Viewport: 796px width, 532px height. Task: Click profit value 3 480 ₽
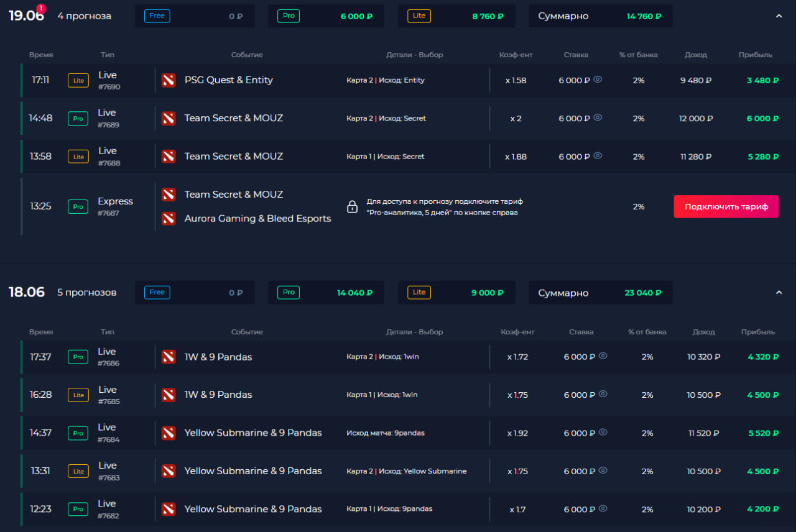pyautogui.click(x=763, y=80)
